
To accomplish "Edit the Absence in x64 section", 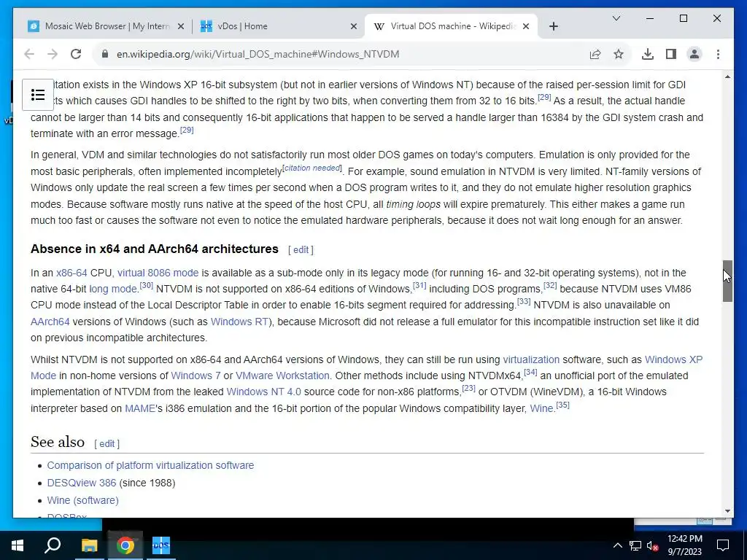I will pyautogui.click(x=301, y=249).
